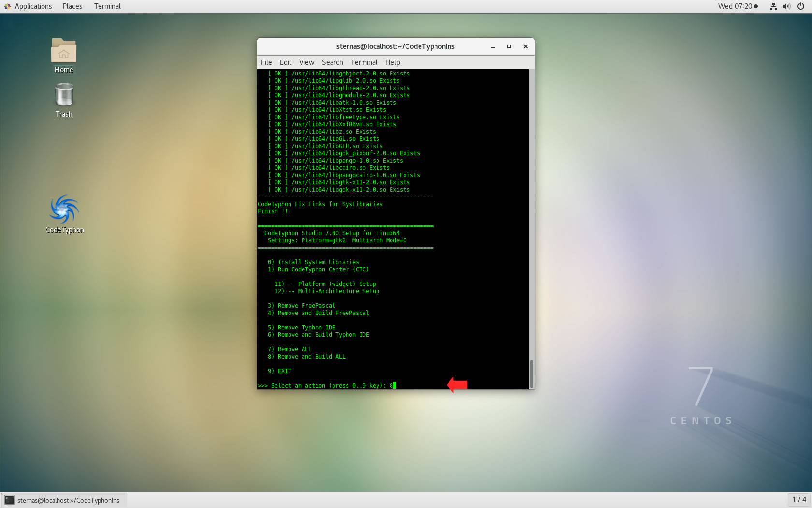This screenshot has width=812, height=508.
Task: Click the libgobject-2.0.so Exists line
Action: [x=339, y=74]
